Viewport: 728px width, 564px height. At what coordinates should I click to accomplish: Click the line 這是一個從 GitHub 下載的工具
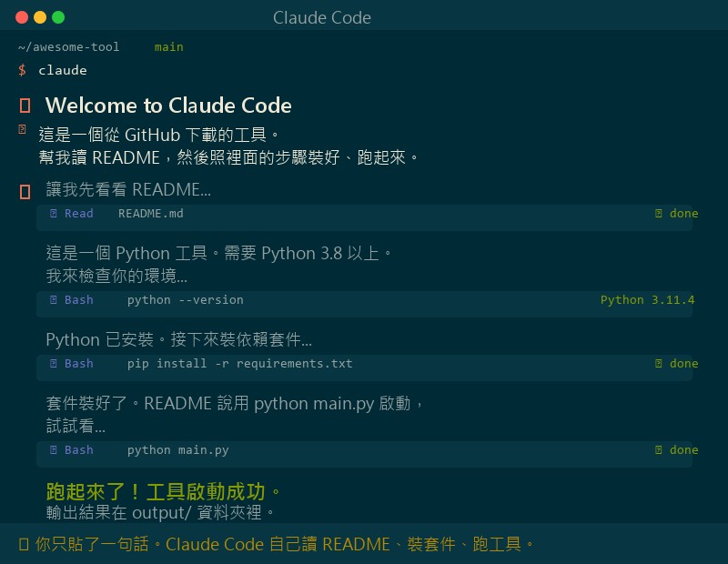point(158,135)
